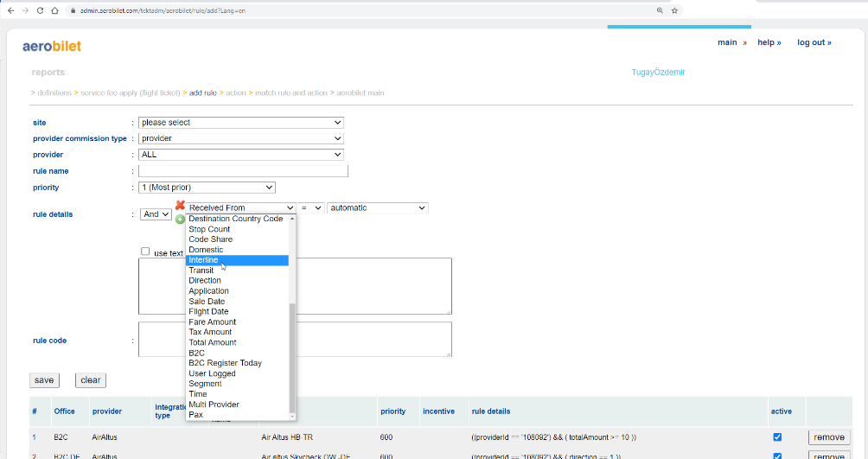Open the And logical operator dropdown
The image size is (868, 459).
156,214
